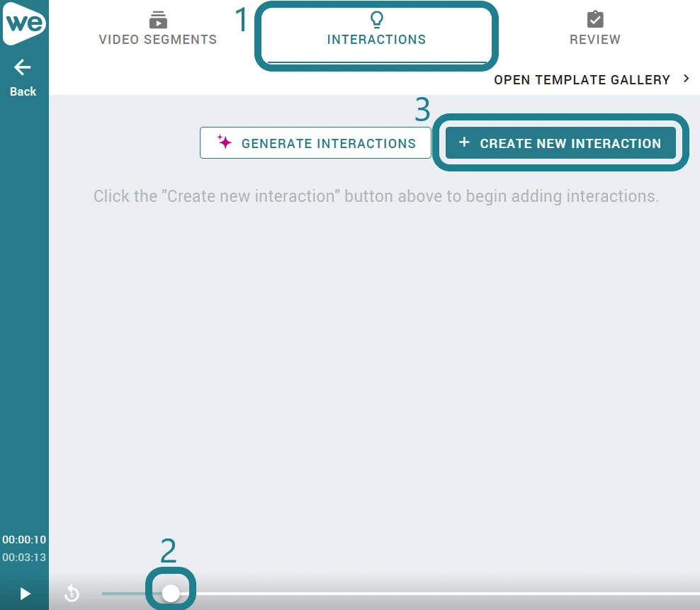Screen dimensions: 700x610
Task: Click the hint text about creating interactions
Action: [376, 196]
